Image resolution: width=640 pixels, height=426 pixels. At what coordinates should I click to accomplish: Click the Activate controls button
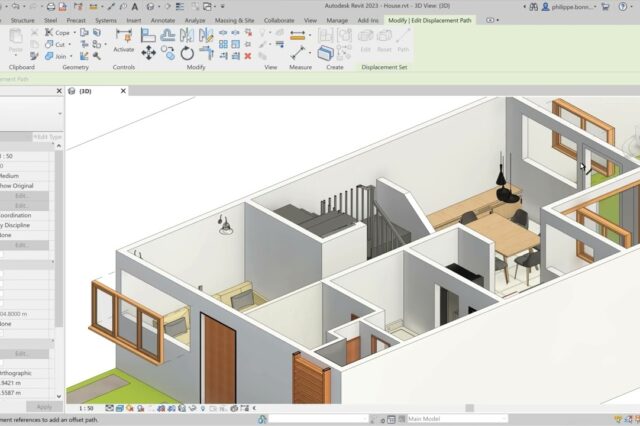point(124,40)
